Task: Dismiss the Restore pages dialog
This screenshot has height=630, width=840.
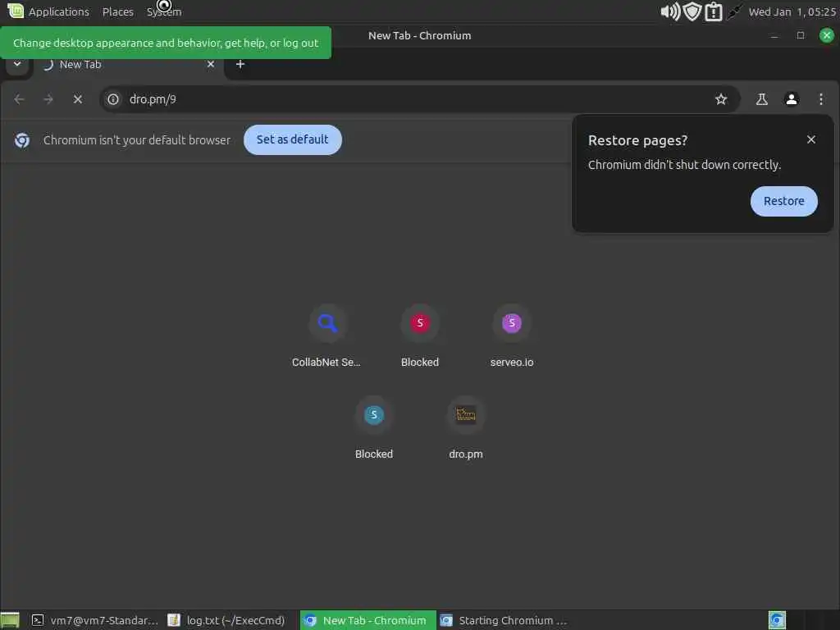Action: point(811,139)
